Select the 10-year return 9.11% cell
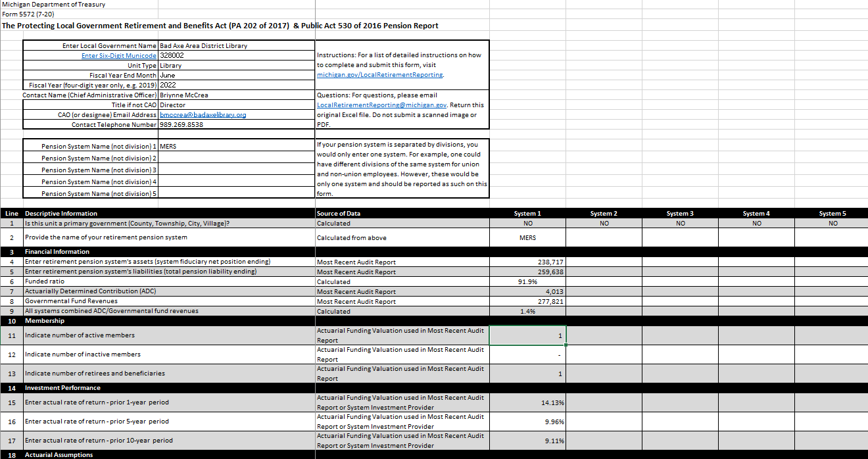The image size is (868, 459). 527,441
